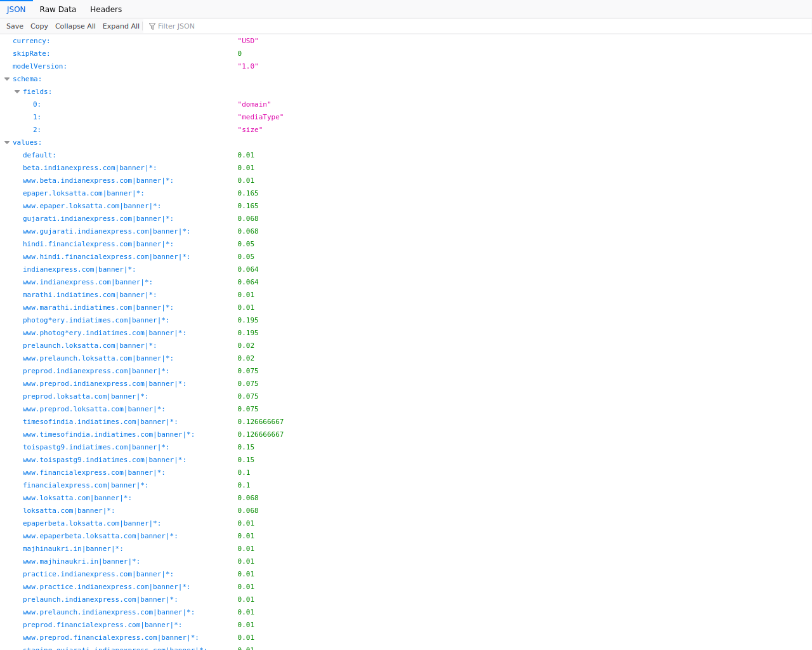Select epaper.loksatta.com|banner|* row
This screenshot has width=812, height=650.
click(x=406, y=193)
